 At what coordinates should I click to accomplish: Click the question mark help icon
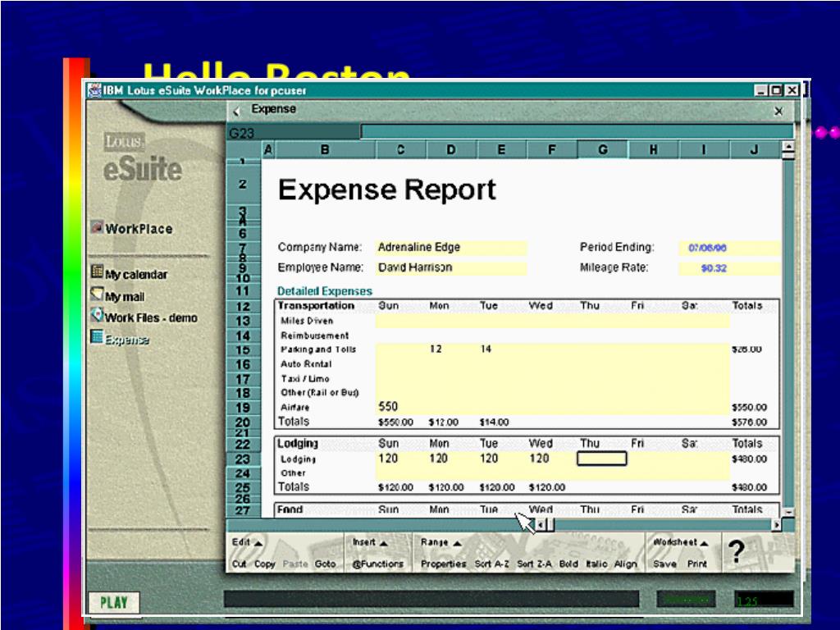(x=737, y=551)
